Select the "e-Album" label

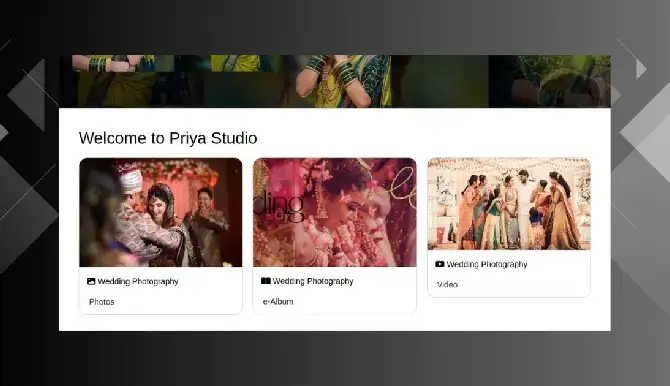tap(278, 301)
